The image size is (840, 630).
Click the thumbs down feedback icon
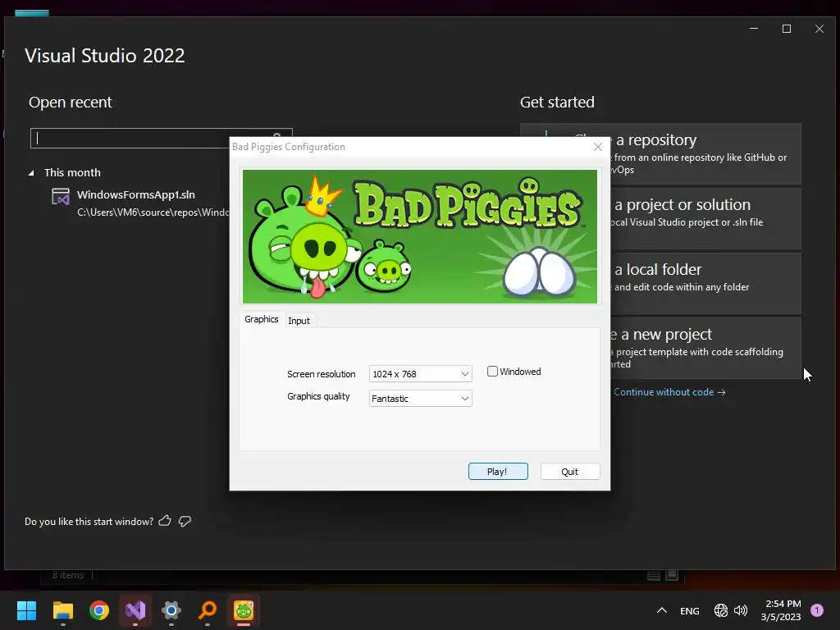185,521
